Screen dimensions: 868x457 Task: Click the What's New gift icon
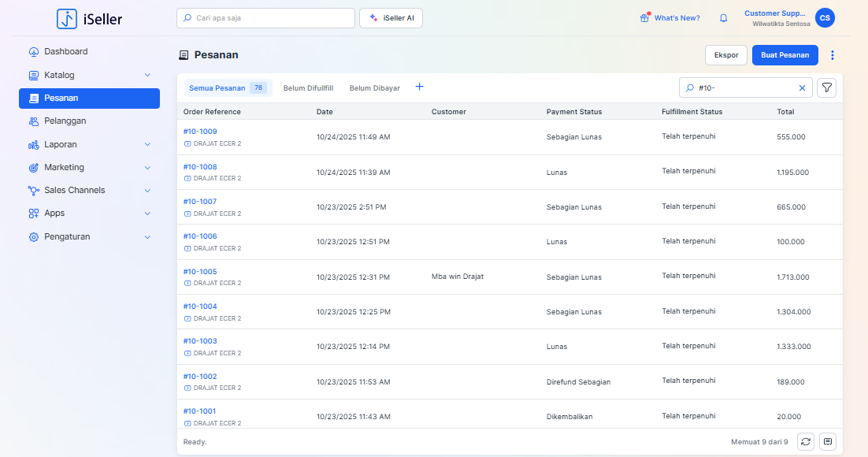644,18
